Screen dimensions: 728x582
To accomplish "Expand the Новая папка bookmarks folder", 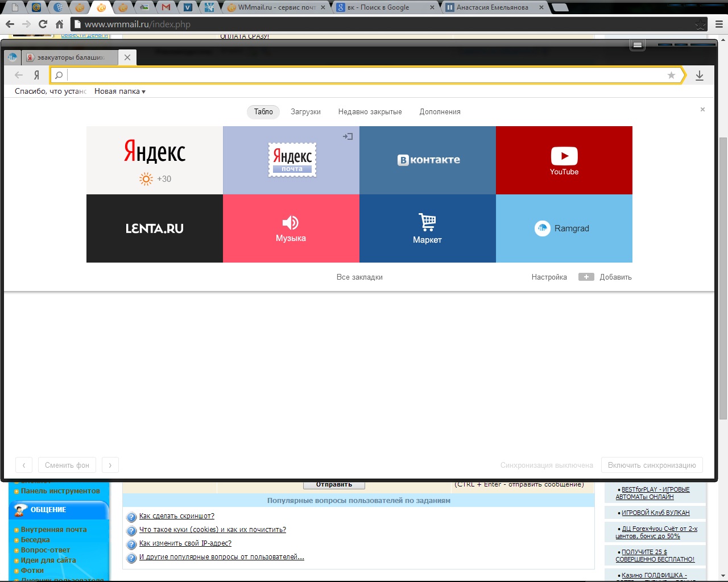I will pyautogui.click(x=120, y=91).
